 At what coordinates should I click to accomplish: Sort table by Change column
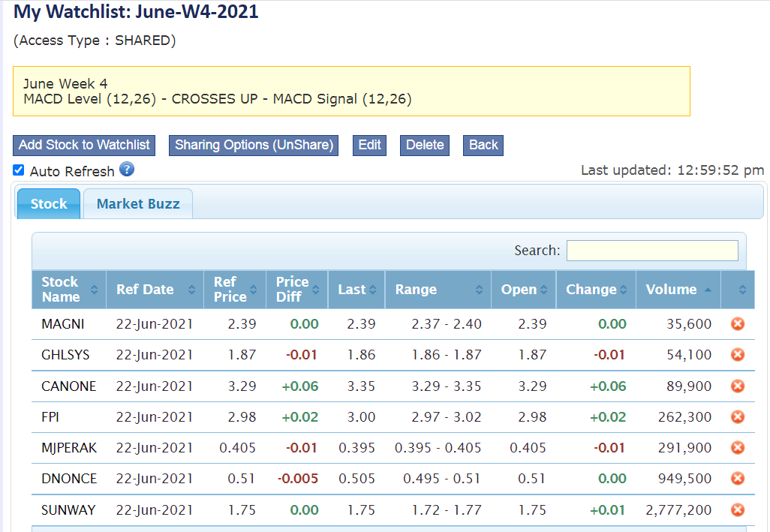[596, 290]
